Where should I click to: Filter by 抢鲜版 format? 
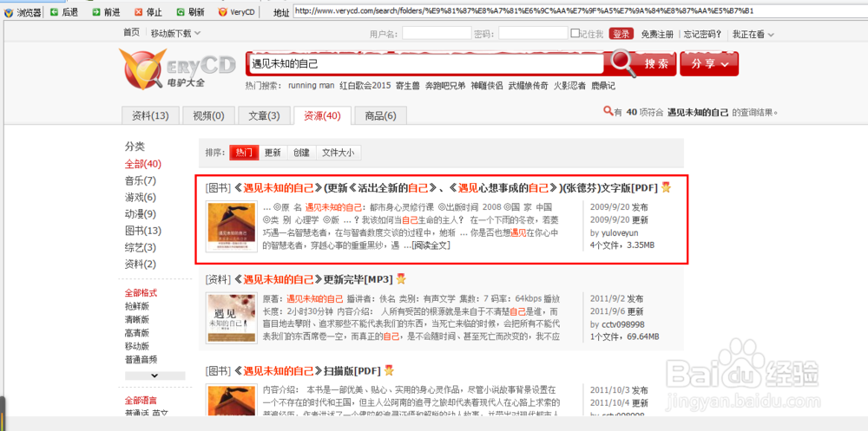coord(137,306)
